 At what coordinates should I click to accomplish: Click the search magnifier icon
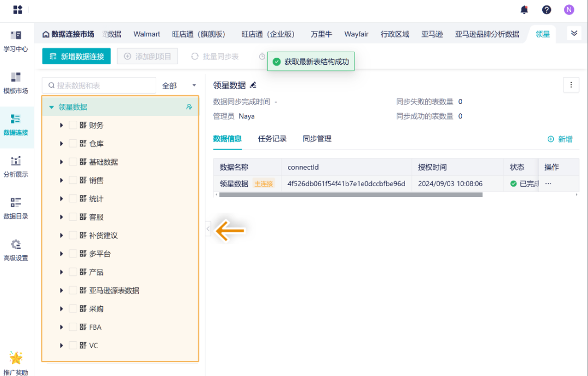tap(51, 85)
